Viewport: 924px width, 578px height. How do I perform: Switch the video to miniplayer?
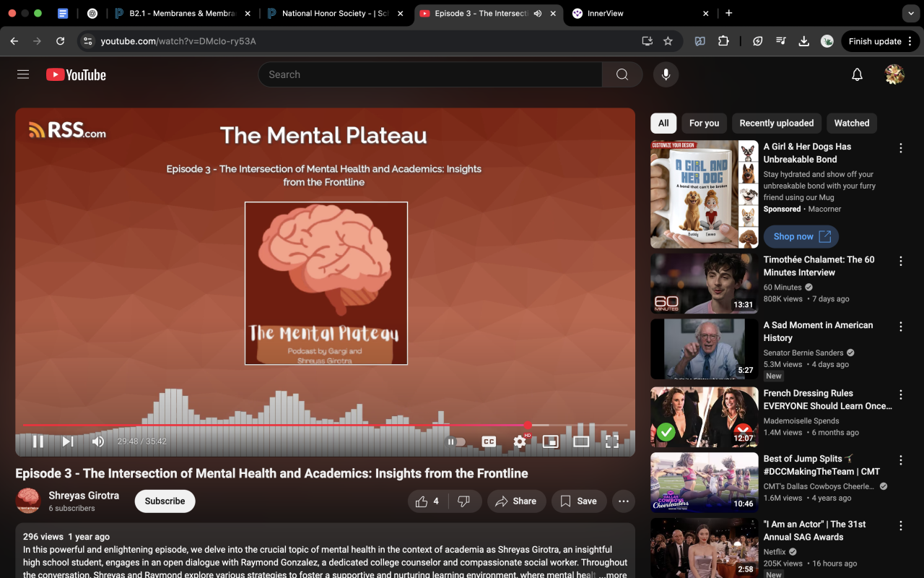551,441
